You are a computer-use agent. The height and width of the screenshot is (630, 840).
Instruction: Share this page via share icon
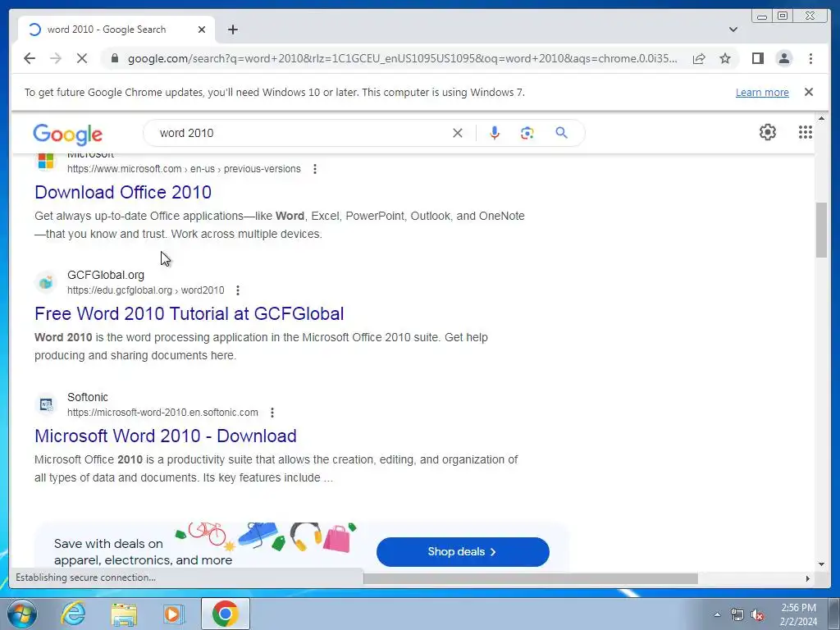tap(699, 58)
